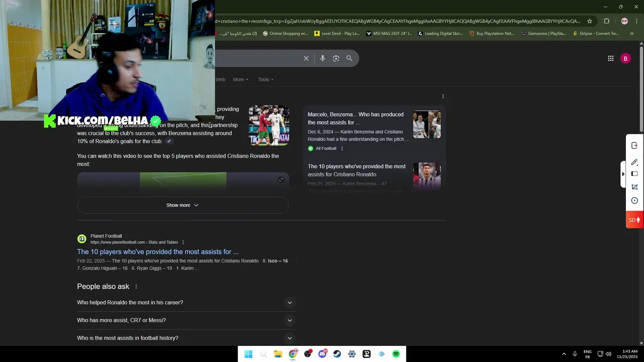The height and width of the screenshot is (362, 644).
Task: Click the source link chip after overview text
Action: [x=169, y=141]
